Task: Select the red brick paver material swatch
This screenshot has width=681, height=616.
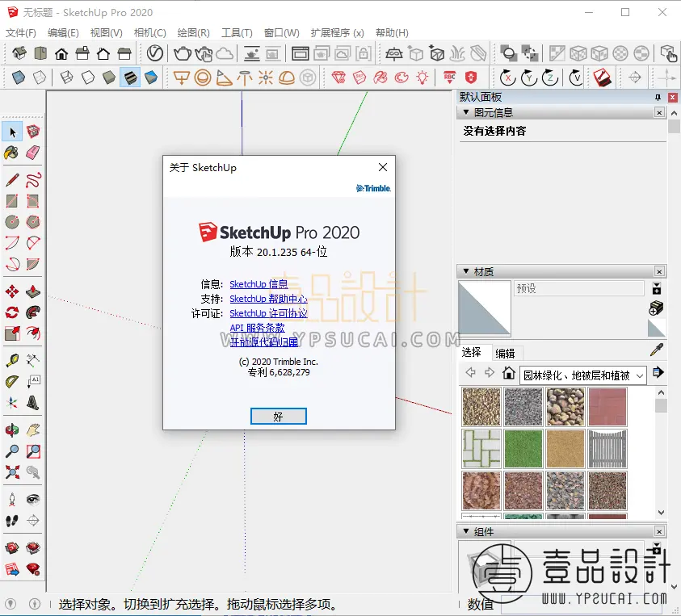Action: (607, 407)
